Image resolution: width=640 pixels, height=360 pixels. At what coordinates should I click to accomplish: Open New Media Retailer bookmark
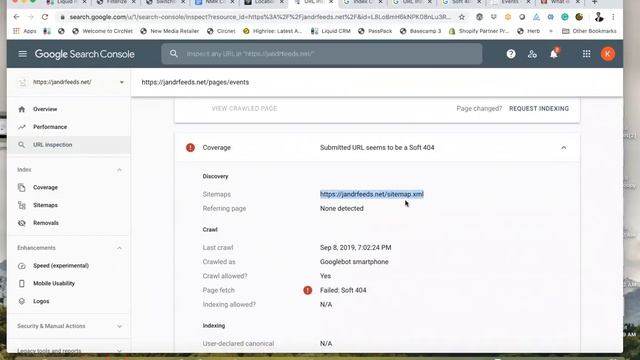tap(170, 31)
